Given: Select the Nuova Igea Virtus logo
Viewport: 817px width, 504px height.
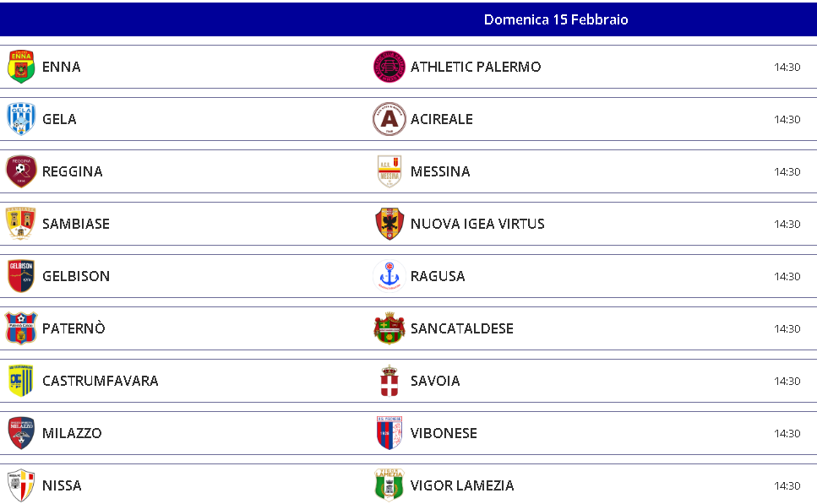Looking at the screenshot, I should pyautogui.click(x=389, y=224).
